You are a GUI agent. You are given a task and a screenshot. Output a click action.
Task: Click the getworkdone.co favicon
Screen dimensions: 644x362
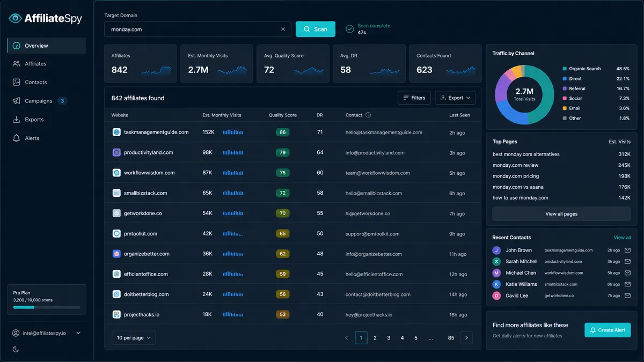click(x=116, y=213)
